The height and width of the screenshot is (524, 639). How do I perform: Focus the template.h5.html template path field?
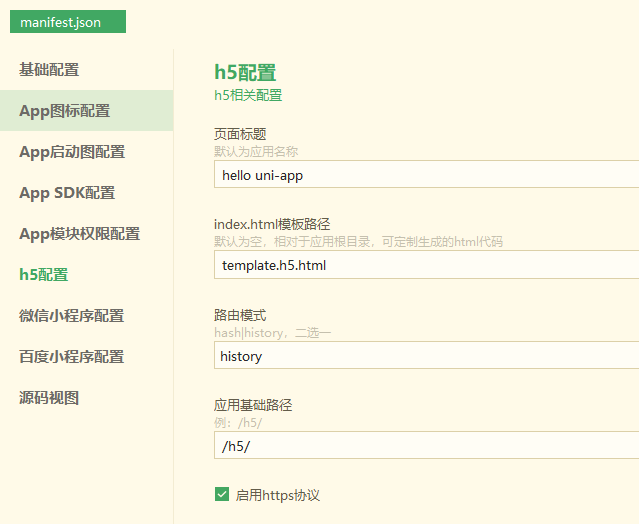click(426, 265)
